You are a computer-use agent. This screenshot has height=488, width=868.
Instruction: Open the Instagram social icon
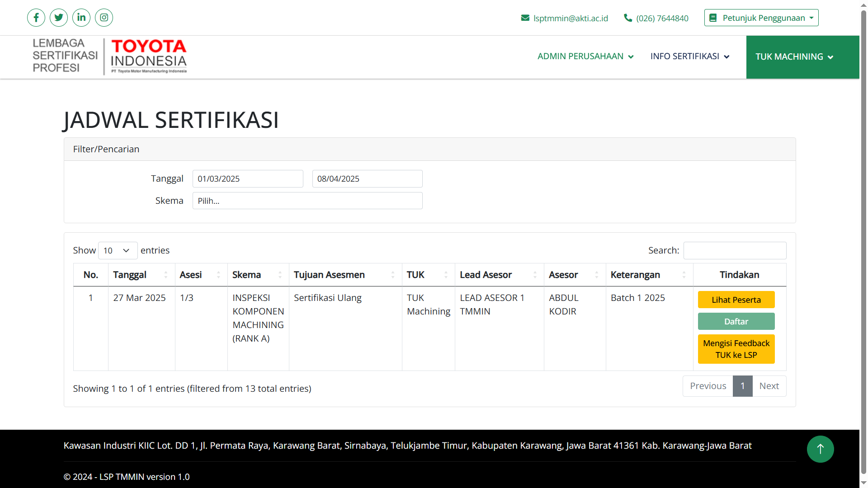coord(104,18)
